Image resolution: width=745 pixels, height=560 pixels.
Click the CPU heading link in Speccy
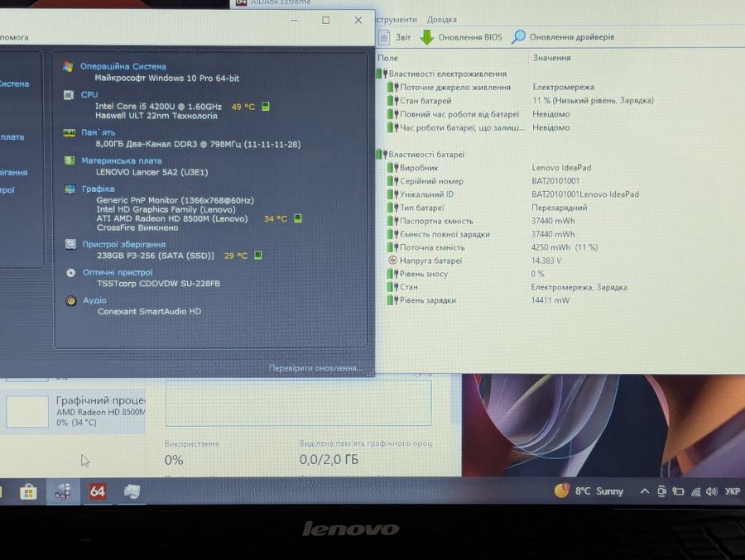89,94
